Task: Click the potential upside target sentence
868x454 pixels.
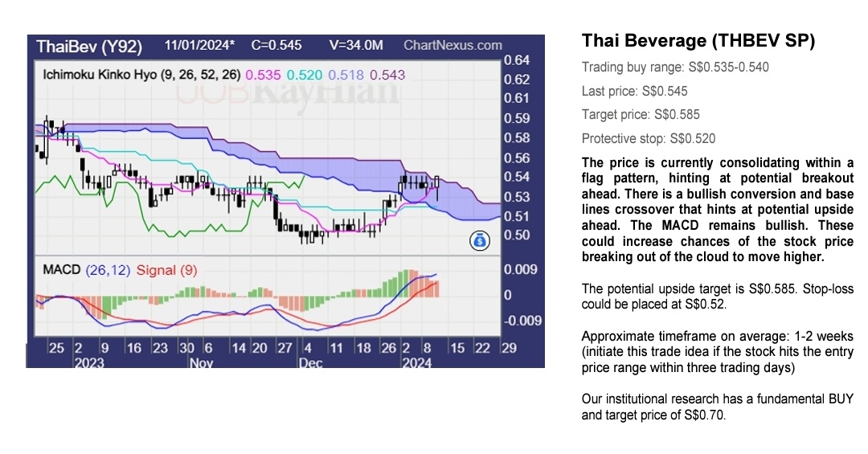Action: tap(718, 297)
